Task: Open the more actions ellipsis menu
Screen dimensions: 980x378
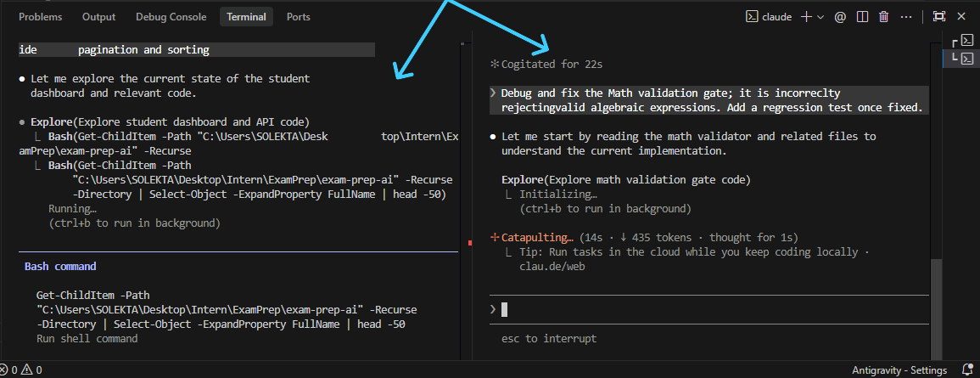Action: coord(905,17)
